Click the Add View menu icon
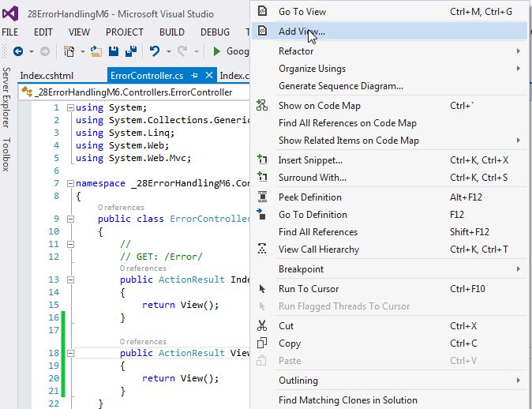532x409 pixels. pos(262,31)
